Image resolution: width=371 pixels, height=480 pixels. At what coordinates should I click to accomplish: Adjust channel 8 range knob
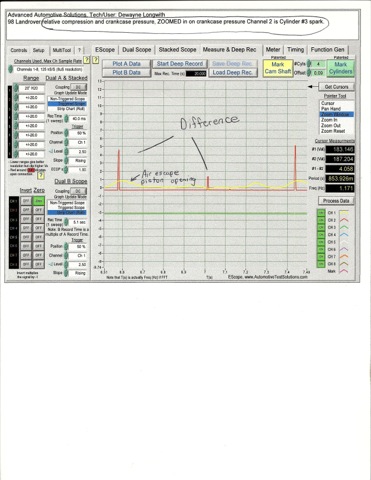pos(16,154)
